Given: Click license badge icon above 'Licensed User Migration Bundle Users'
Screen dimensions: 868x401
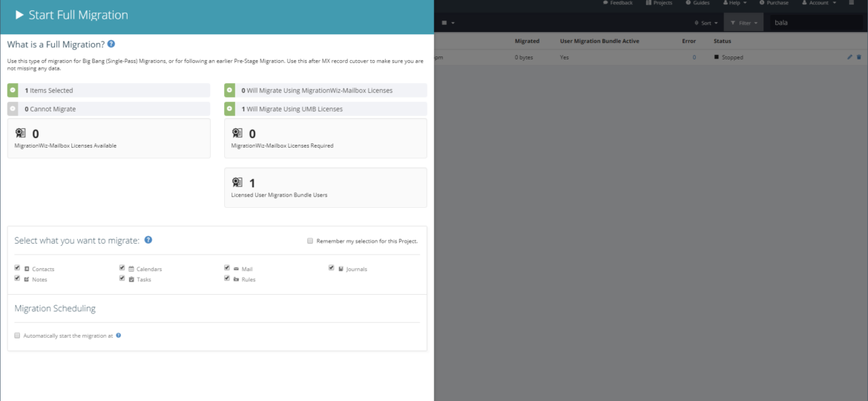Looking at the screenshot, I should pos(237,183).
